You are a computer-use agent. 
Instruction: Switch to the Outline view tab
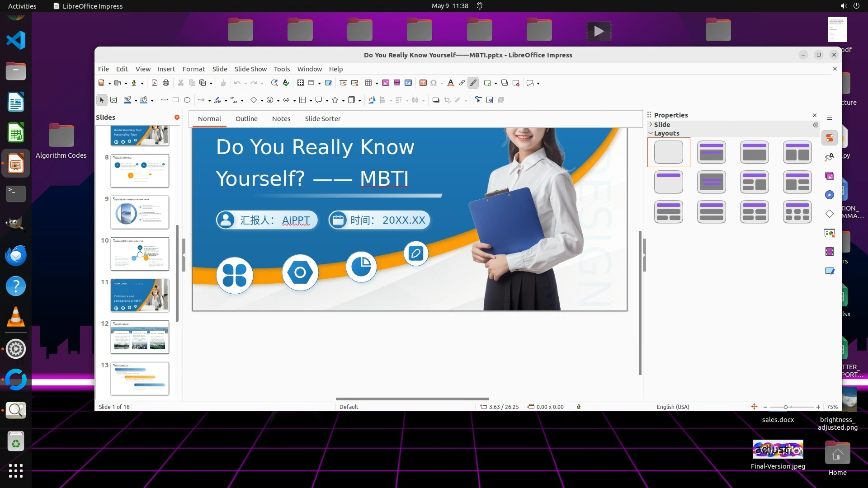(246, 119)
